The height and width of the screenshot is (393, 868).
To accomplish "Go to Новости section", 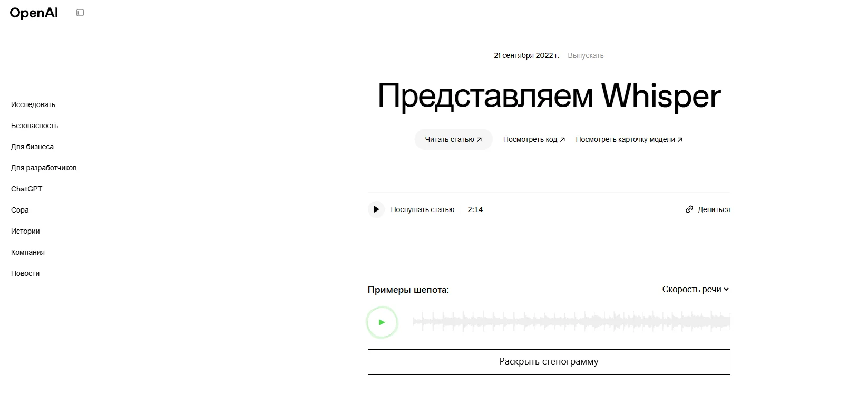I will (25, 273).
